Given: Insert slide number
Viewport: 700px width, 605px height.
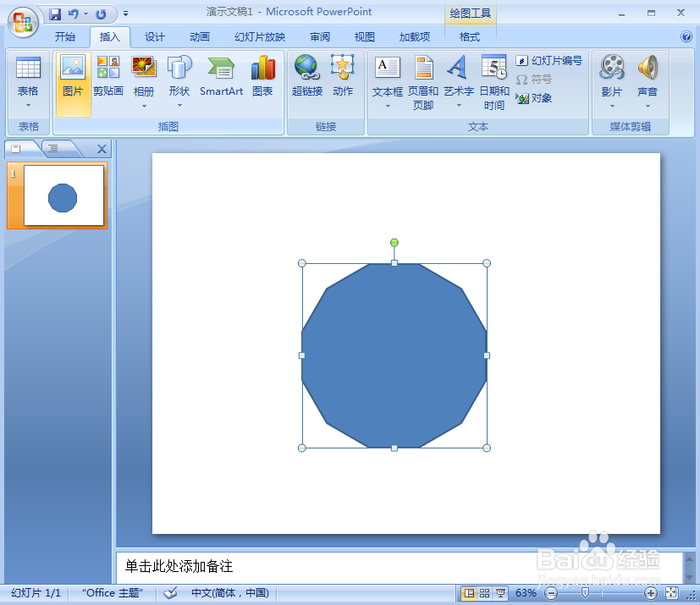Looking at the screenshot, I should (549, 61).
